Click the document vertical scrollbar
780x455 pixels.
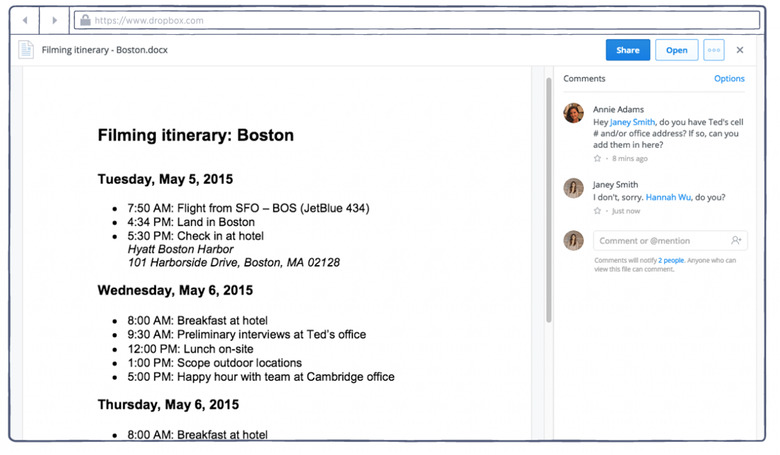tap(549, 200)
